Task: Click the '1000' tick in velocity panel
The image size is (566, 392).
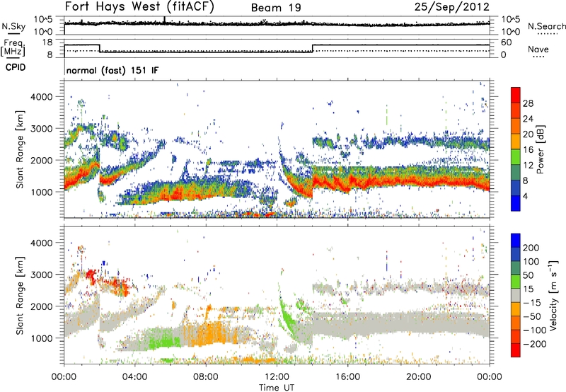Action: point(42,338)
